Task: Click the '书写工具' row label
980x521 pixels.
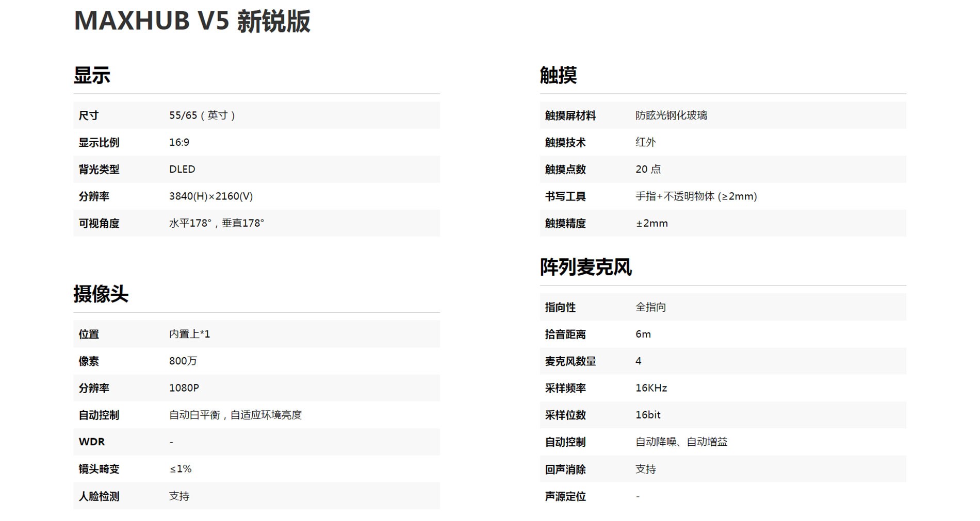Action: click(x=565, y=196)
